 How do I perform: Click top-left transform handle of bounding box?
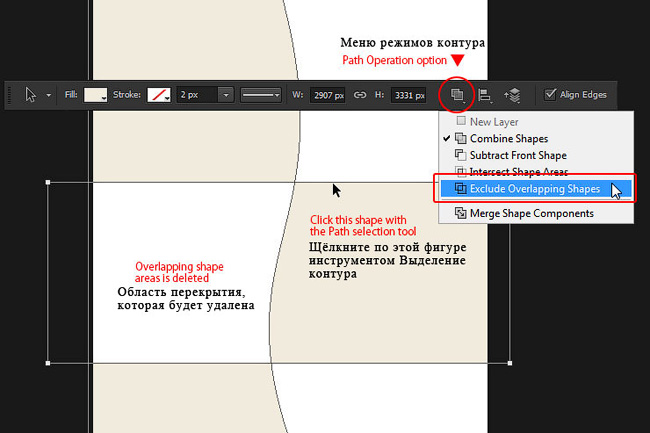(48, 182)
